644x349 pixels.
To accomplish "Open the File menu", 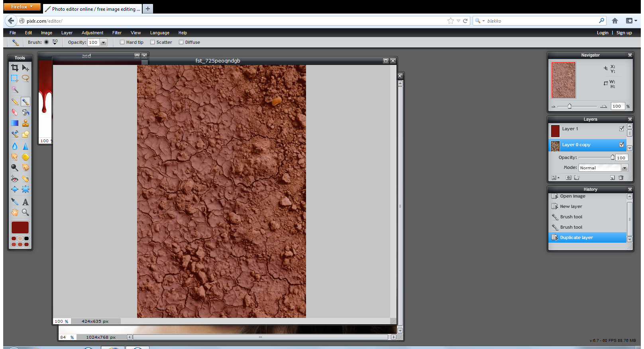I will [x=13, y=33].
